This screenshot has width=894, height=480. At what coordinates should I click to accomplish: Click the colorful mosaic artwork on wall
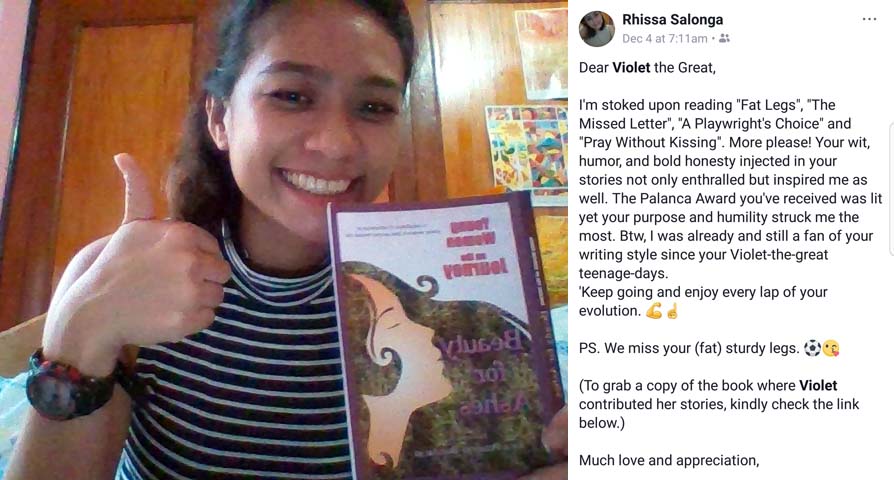click(x=526, y=148)
